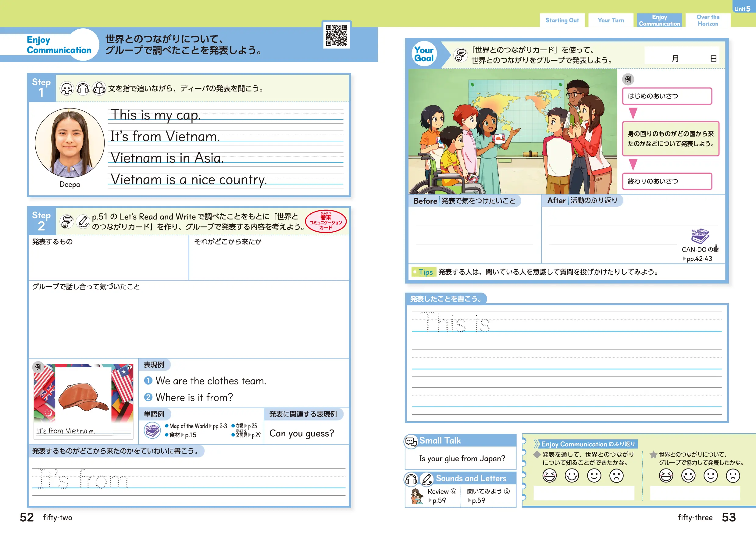756x535 pixels.
Task: Click the My Picture Dictionary icon near CAN-DO
Action: pyautogui.click(x=700, y=236)
